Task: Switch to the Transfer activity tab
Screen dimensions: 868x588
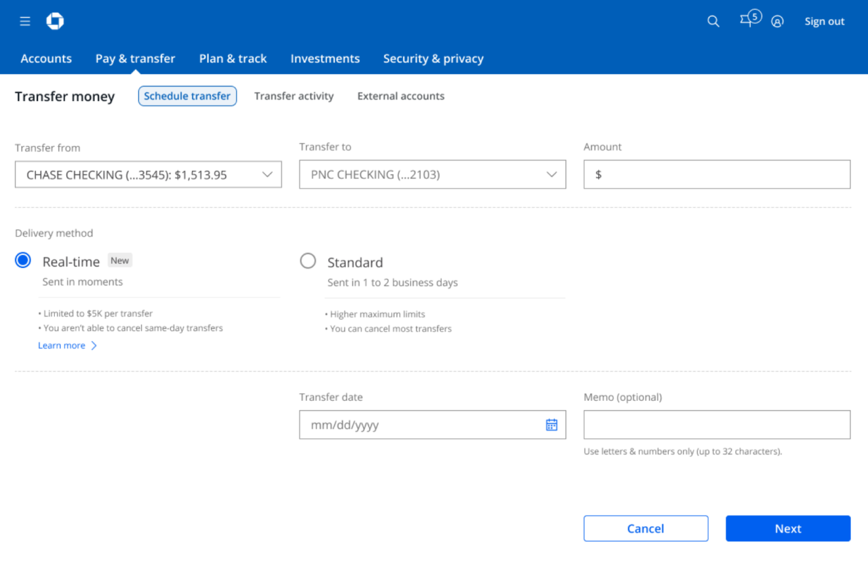Action: pos(294,96)
